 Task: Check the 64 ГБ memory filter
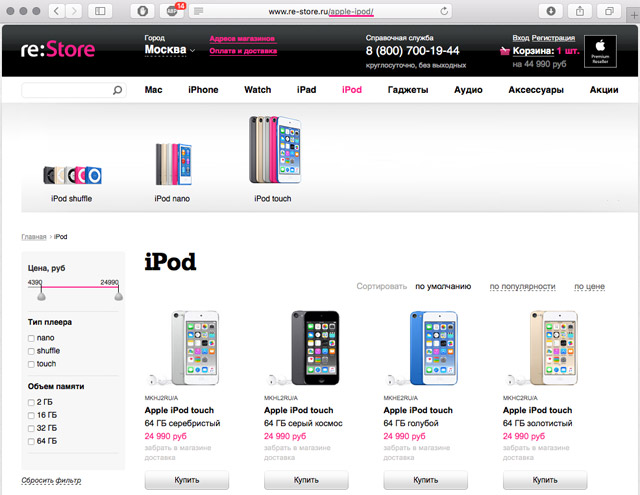31,442
